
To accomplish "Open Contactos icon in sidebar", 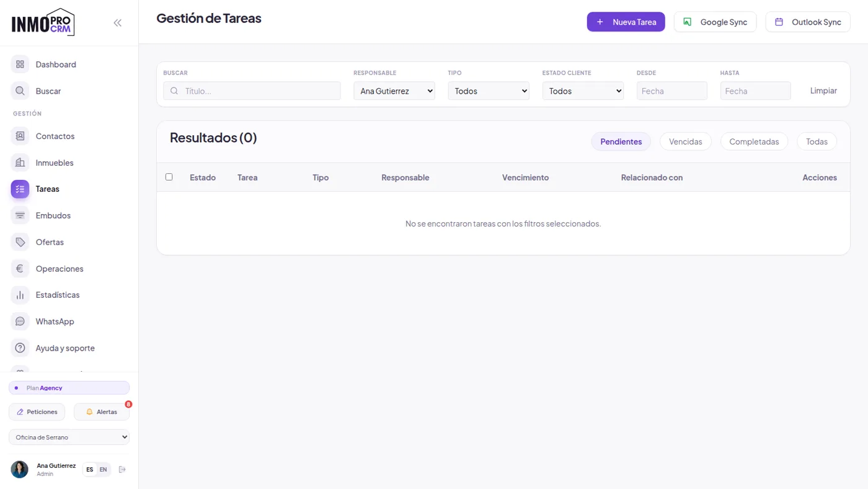I will pyautogui.click(x=20, y=136).
